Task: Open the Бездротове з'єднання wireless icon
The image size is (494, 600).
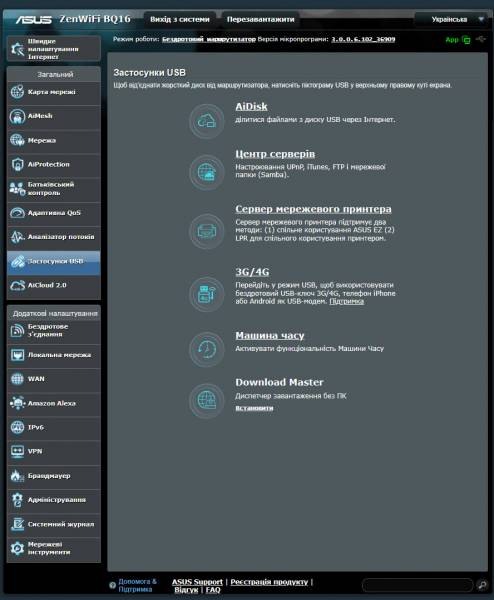Action: (17, 331)
